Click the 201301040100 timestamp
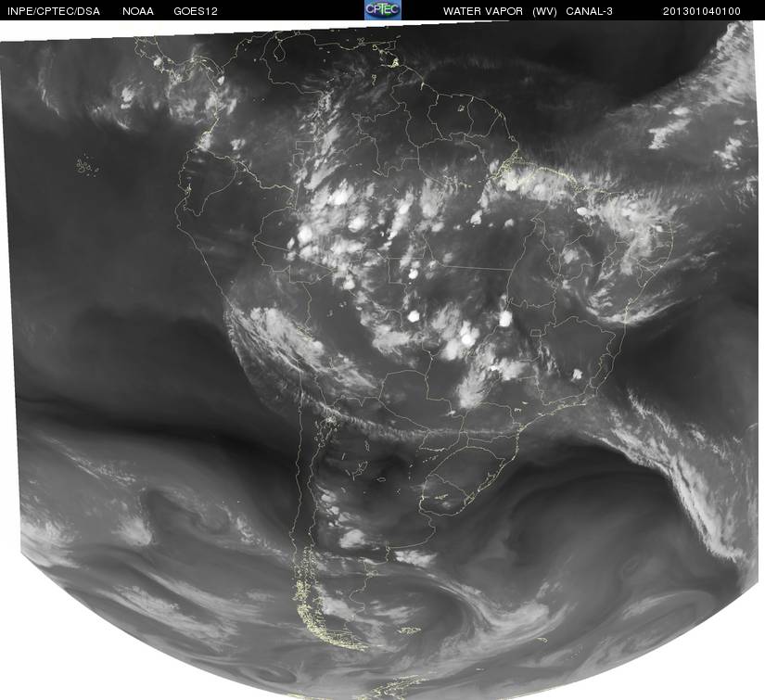Screen dimensions: 765x700 point(702,11)
